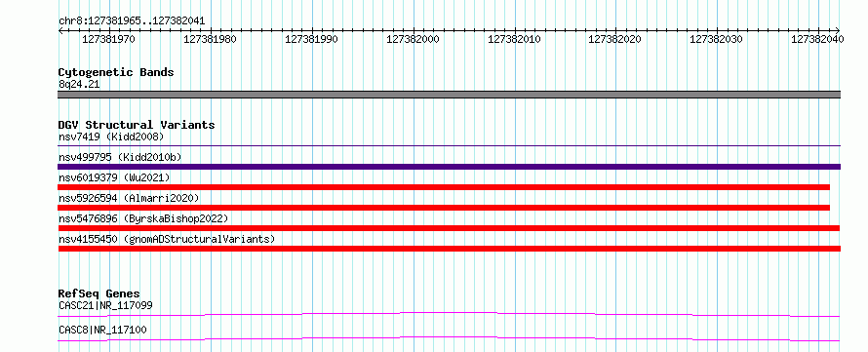The image size is (868, 352).
Task: Click the red bar for nsv6019379
Action: click(444, 187)
